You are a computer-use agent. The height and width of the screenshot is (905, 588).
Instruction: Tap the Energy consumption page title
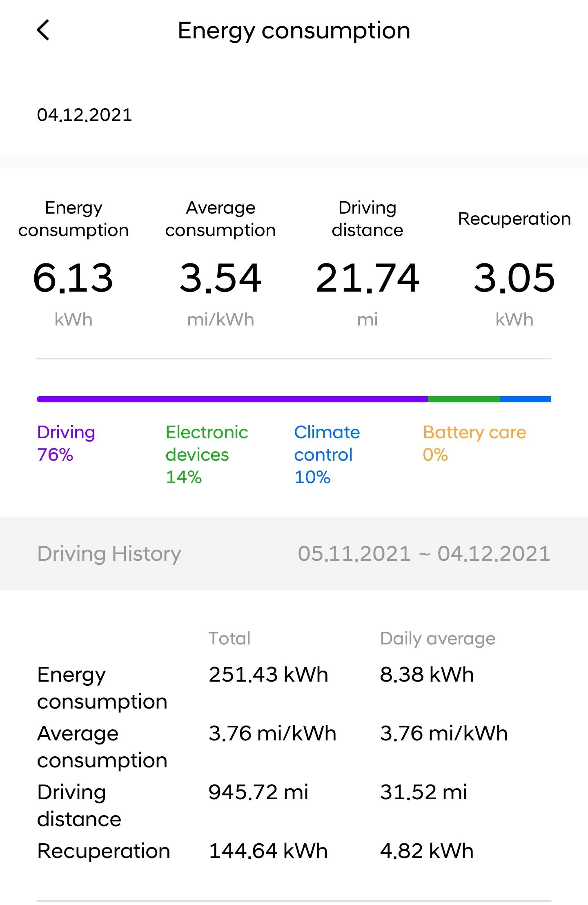pyautogui.click(x=294, y=31)
